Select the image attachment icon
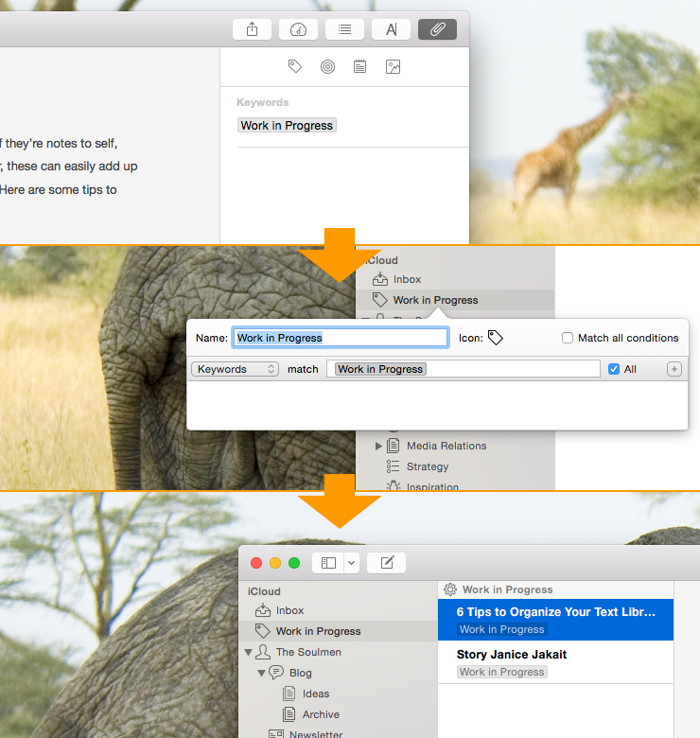Image resolution: width=700 pixels, height=738 pixels. click(x=393, y=67)
